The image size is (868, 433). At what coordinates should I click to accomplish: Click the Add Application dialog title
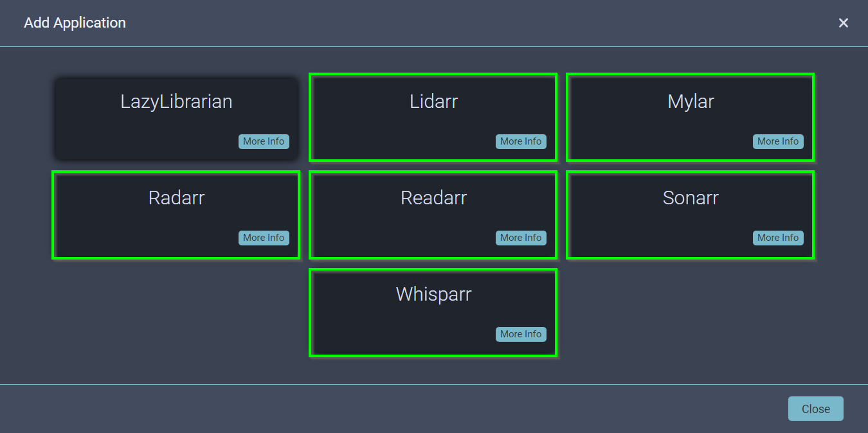click(x=75, y=23)
